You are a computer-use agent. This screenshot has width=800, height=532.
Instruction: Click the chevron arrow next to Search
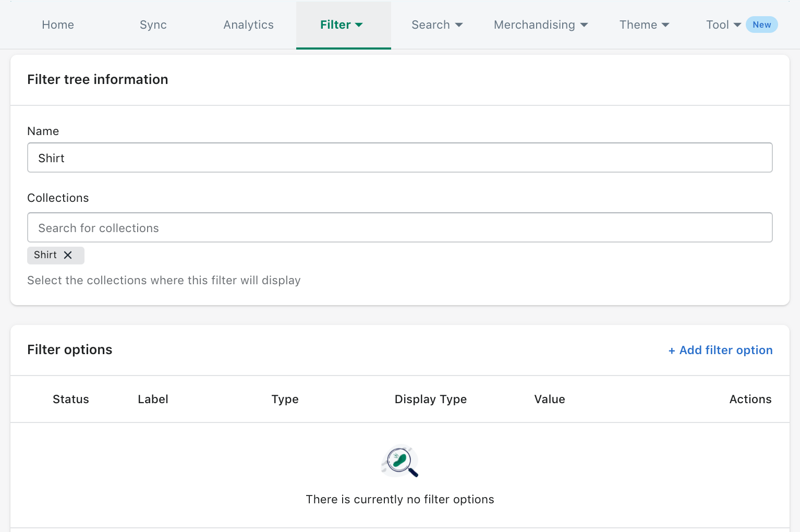point(459,25)
